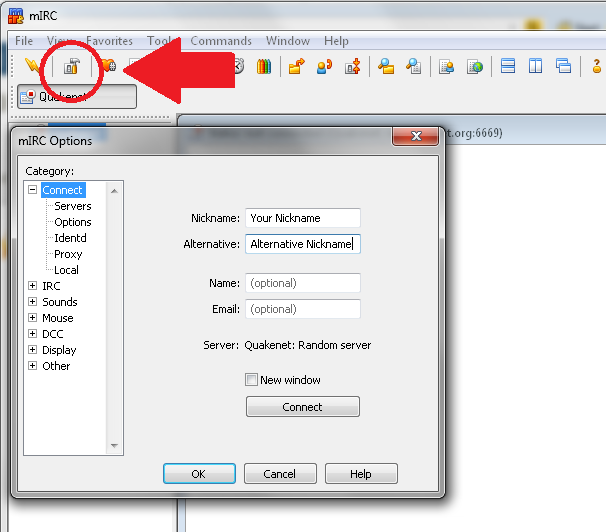
Task: Open the Window menu
Action: (x=287, y=41)
